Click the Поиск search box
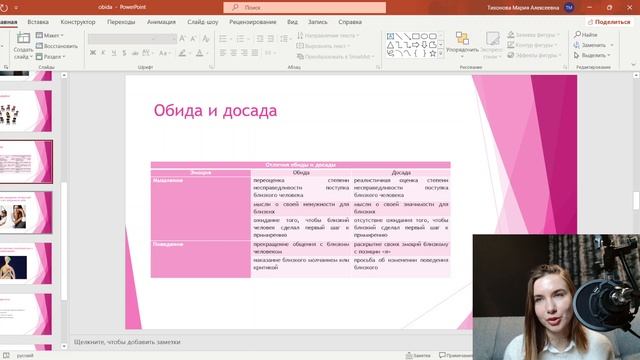The image size is (640, 360). pos(304,7)
